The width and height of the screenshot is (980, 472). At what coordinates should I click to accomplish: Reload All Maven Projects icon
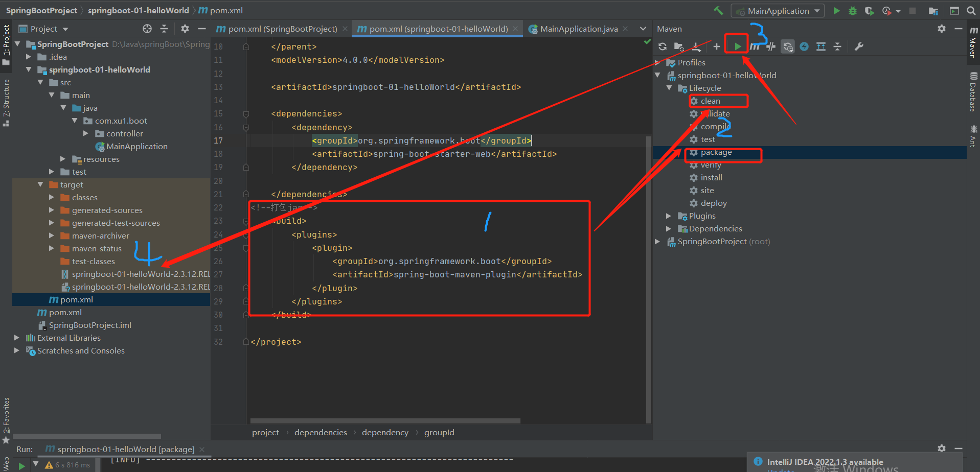click(x=663, y=46)
